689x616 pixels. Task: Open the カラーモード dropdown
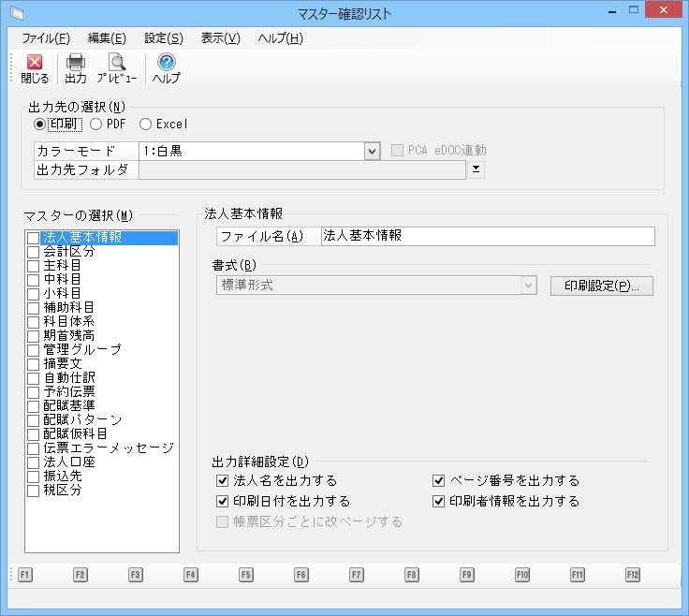click(x=372, y=151)
